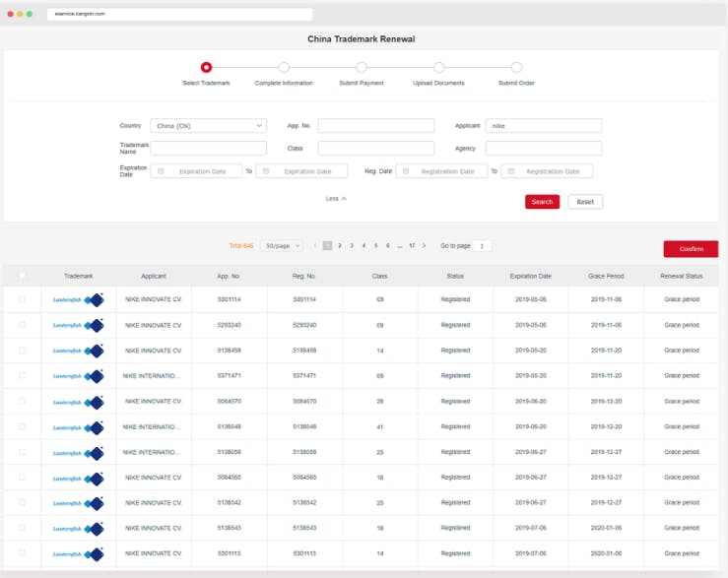Tick checkbox for App No. 5301113 row

pos(22,553)
